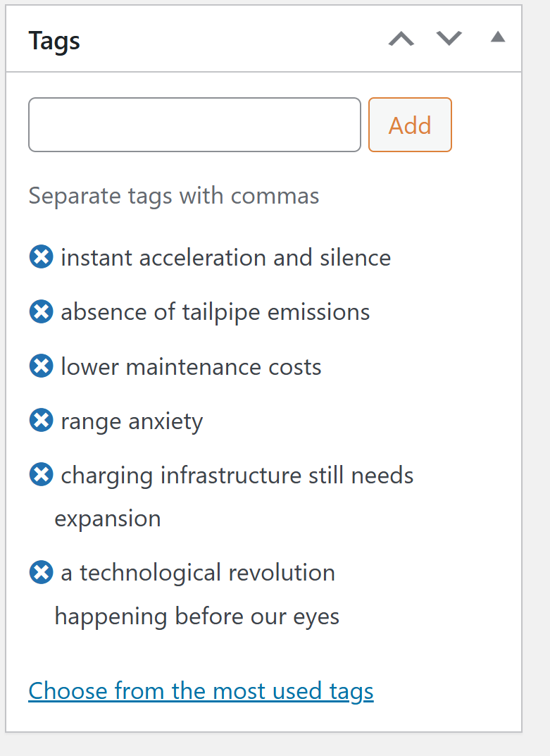550x756 pixels.
Task: Delete the 'lower maintenance costs' tag
Action: click(x=41, y=366)
